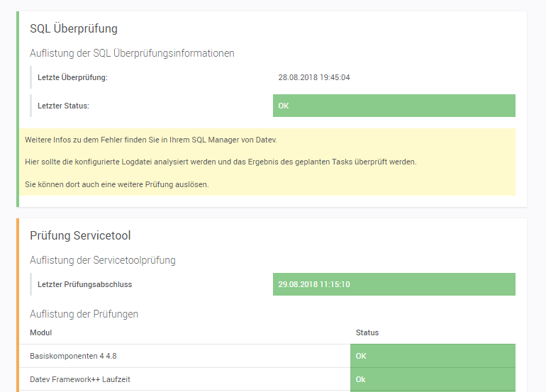Viewport: 546px width, 392px height.
Task: Click the OK status of Basiskomponenten 4 4.8
Action: (x=432, y=356)
